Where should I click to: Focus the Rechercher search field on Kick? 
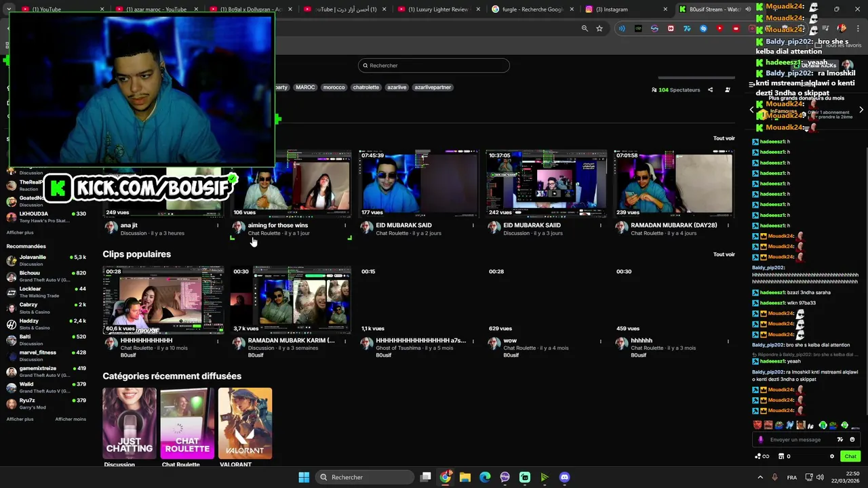coord(434,66)
